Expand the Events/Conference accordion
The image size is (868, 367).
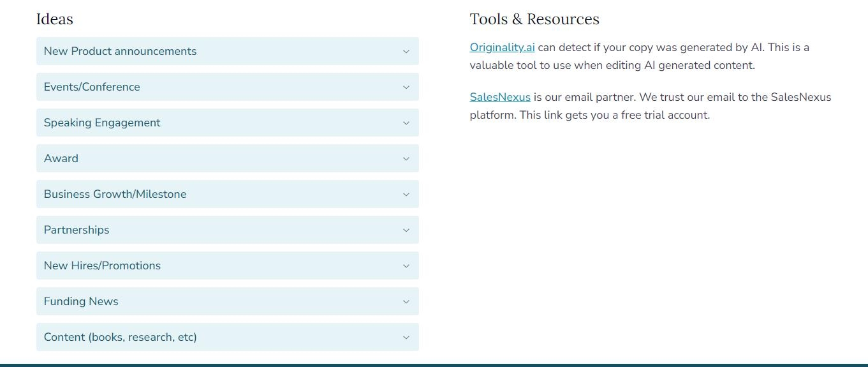tap(227, 87)
